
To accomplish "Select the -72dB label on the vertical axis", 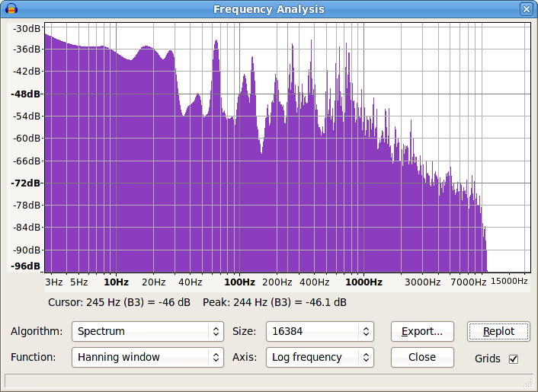I will [x=25, y=183].
